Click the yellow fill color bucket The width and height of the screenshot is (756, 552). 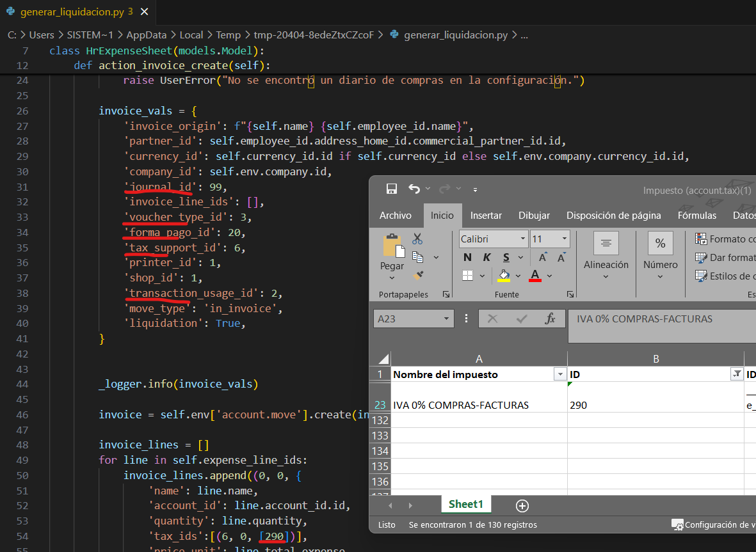(x=504, y=276)
